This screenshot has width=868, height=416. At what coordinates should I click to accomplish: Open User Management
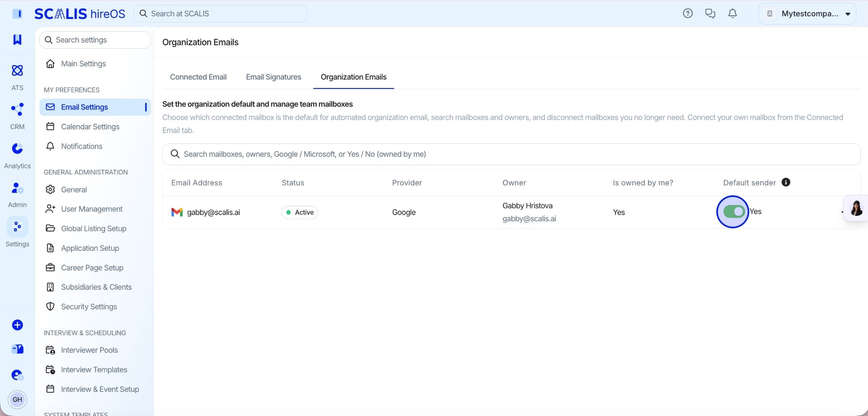pos(92,209)
